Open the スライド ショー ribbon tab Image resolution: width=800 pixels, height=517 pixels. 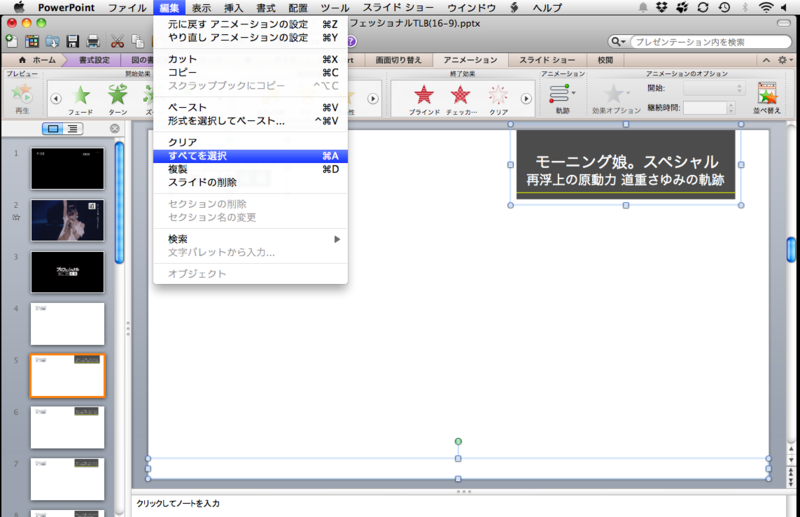tap(547, 60)
